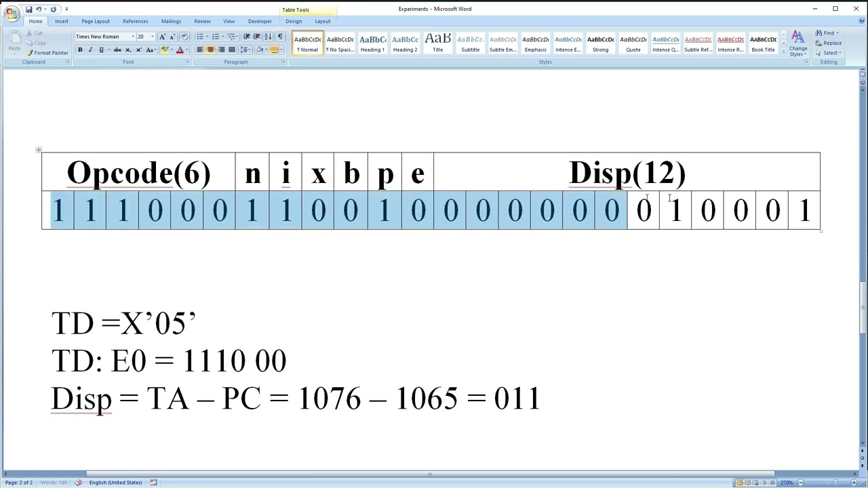Viewport: 868px width, 488px height.
Task: Sort table contents icon
Action: click(x=268, y=37)
